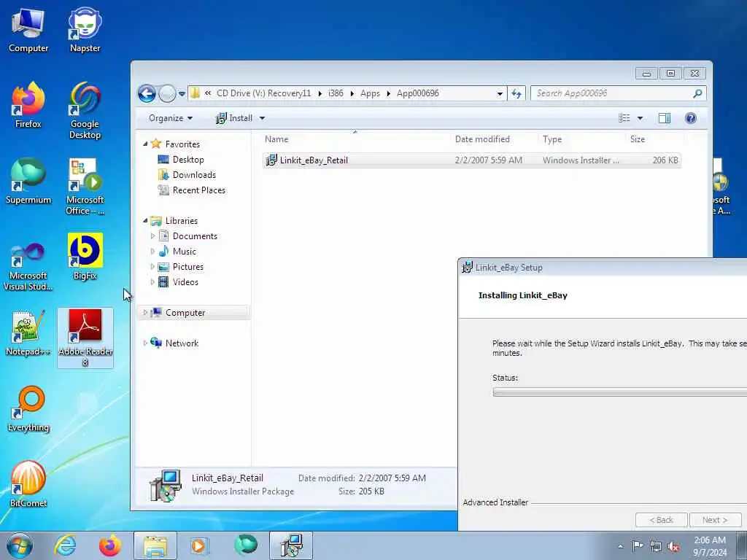Open the views options dropdown arrow
Viewport: 747px width, 560px height.
click(x=640, y=118)
